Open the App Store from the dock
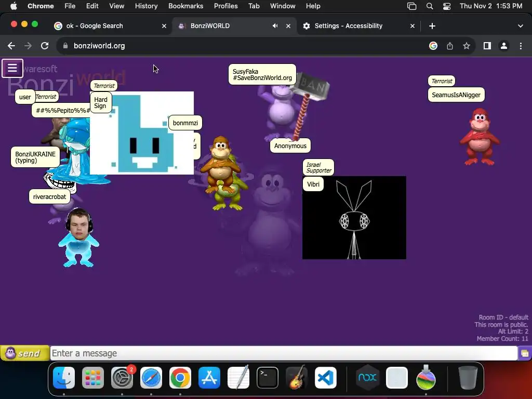Image resolution: width=532 pixels, height=399 pixels. tap(209, 378)
